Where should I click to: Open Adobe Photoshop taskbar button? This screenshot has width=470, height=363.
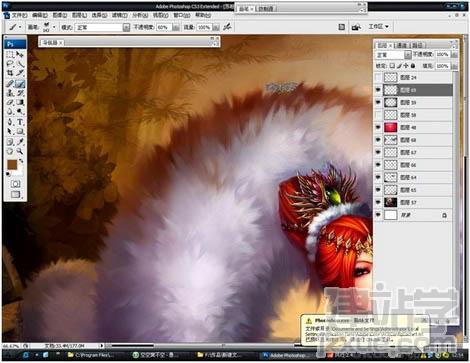tap(283, 355)
